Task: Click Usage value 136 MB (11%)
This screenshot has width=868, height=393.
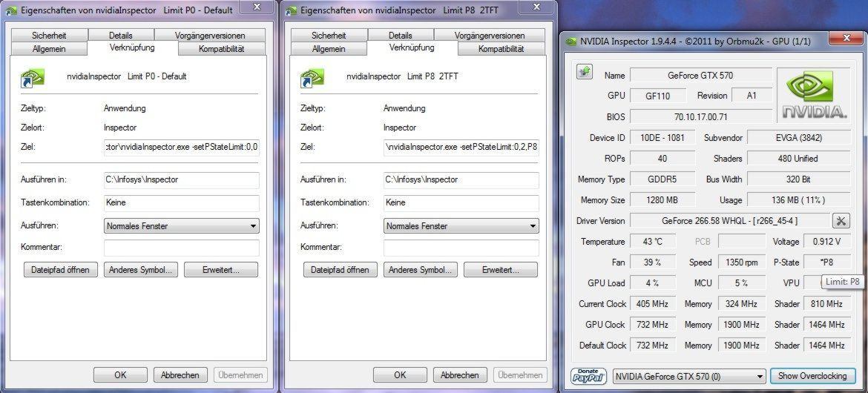Action: point(799,199)
